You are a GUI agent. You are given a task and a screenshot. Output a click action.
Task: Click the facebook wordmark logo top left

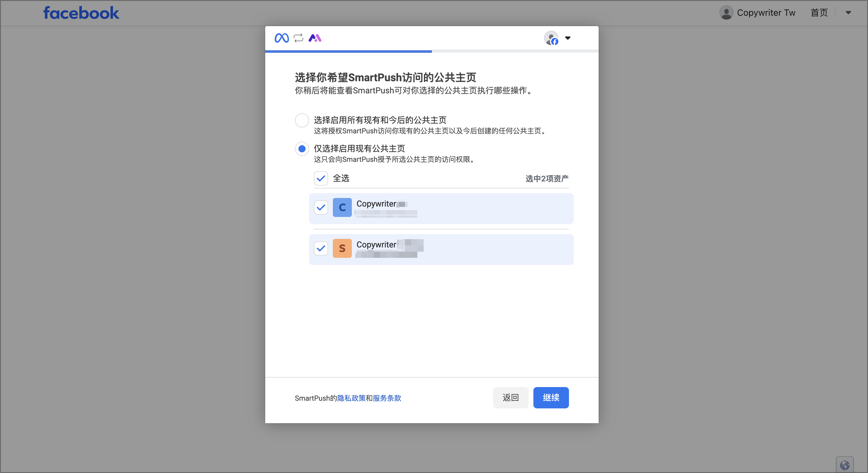point(81,12)
